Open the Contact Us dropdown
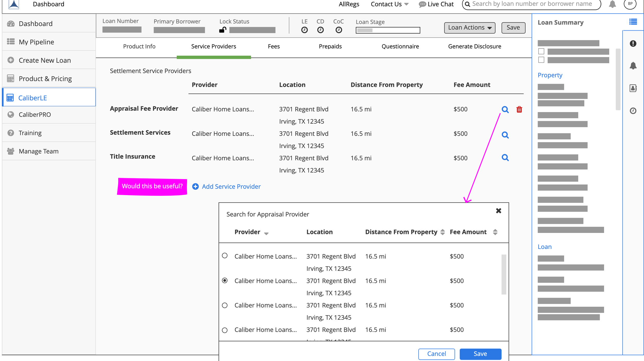The height and width of the screenshot is (361, 644). click(389, 4)
